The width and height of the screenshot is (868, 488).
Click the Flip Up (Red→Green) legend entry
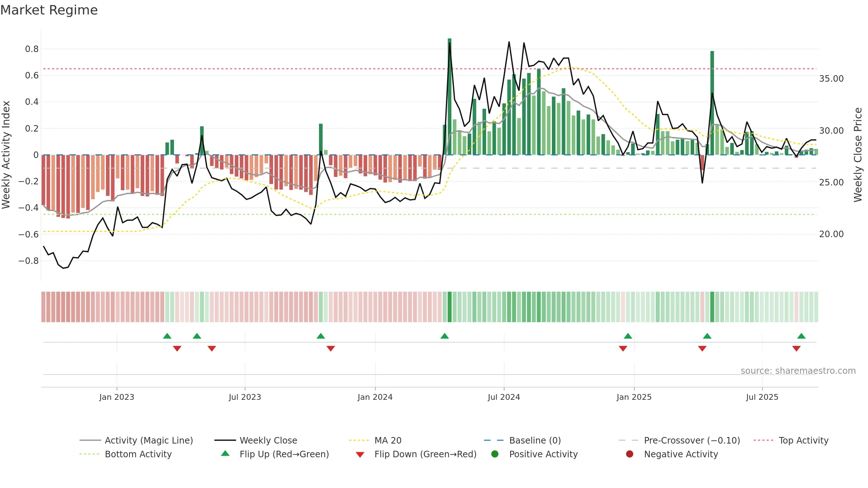275,454
